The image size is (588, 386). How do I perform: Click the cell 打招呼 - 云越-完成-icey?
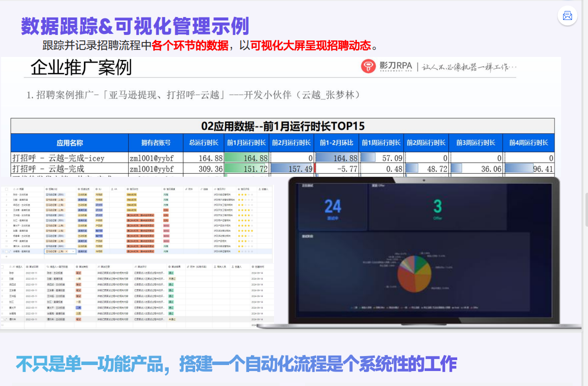click(70, 158)
